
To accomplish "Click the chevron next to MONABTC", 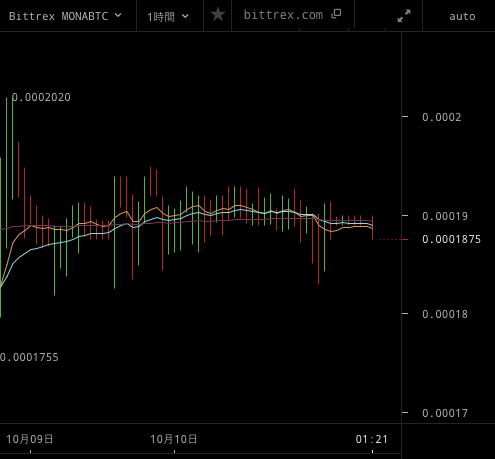I will click(x=118, y=15).
